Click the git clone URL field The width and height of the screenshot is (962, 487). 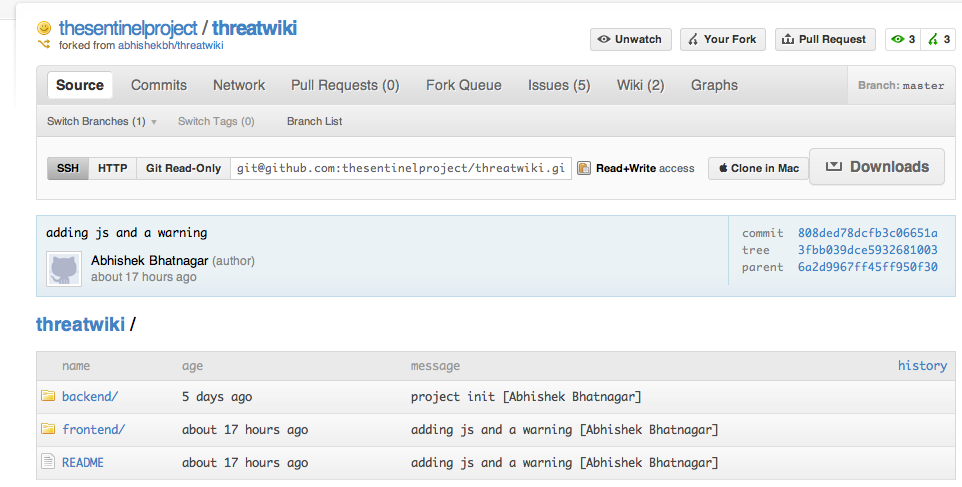(401, 168)
